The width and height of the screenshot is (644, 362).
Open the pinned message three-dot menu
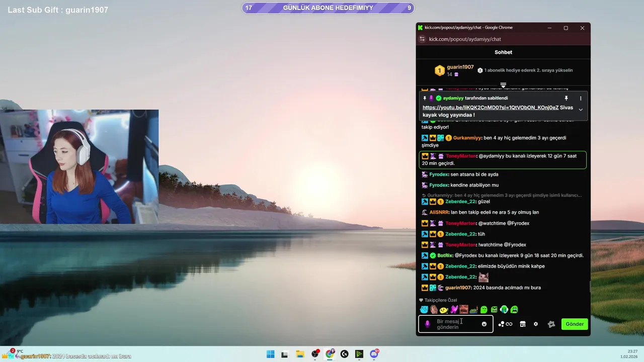[x=581, y=98]
